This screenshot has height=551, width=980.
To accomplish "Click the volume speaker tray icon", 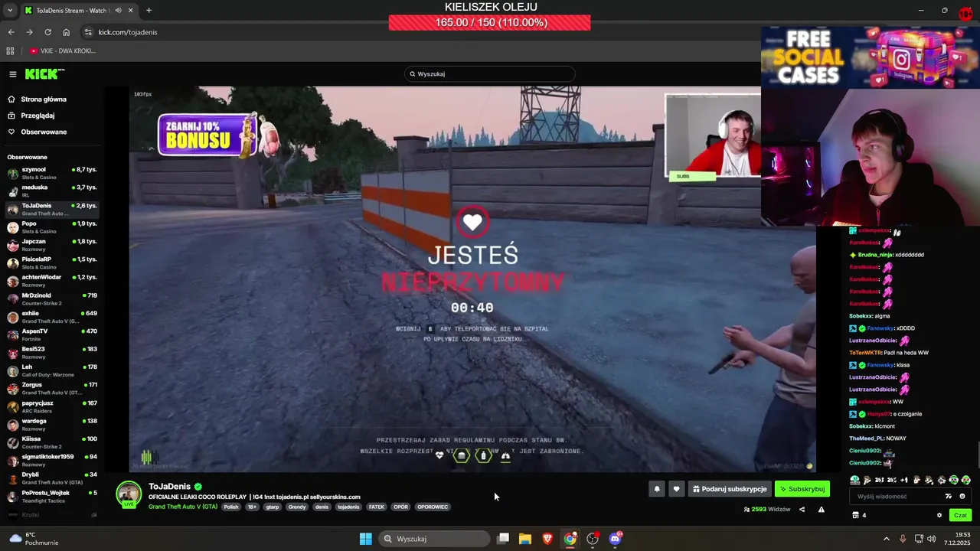I will [x=932, y=539].
